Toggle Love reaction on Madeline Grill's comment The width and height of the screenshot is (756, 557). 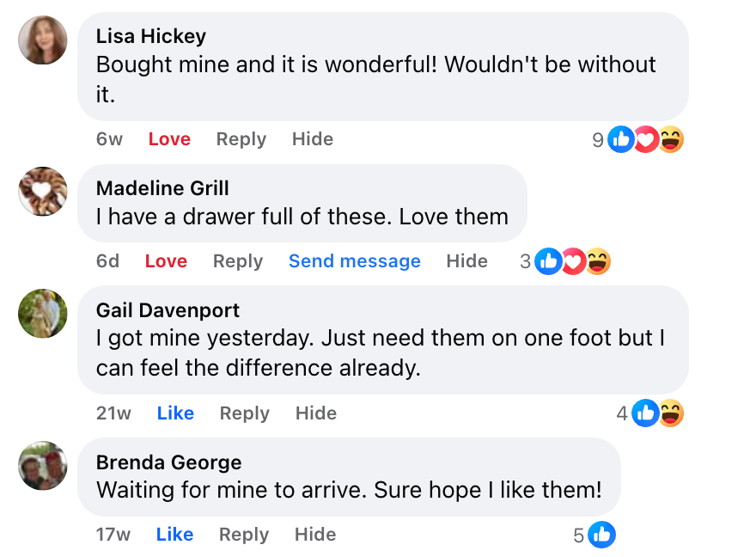(x=166, y=261)
